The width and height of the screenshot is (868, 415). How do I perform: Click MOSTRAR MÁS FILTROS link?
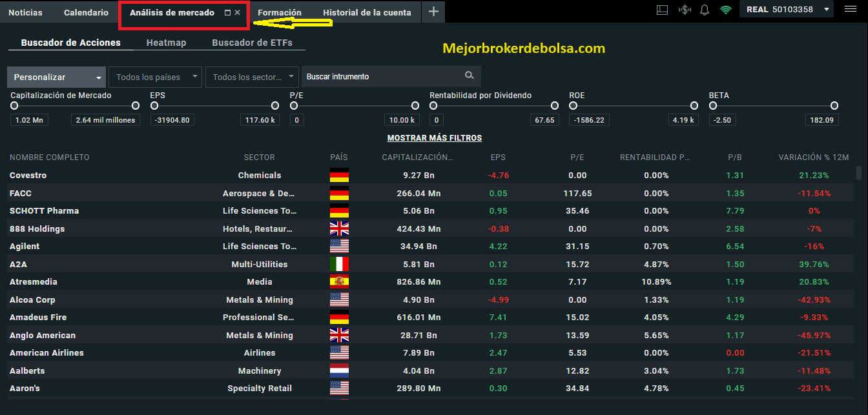(x=435, y=138)
